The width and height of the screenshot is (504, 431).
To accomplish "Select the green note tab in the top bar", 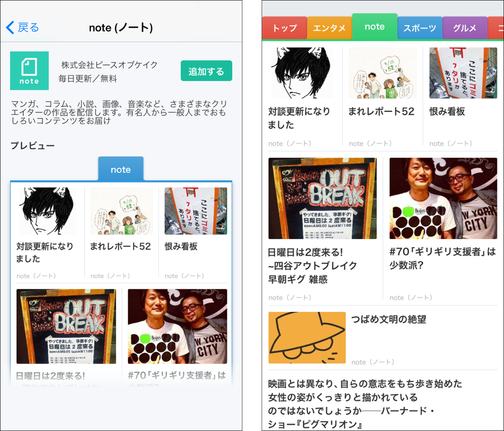I will click(375, 27).
